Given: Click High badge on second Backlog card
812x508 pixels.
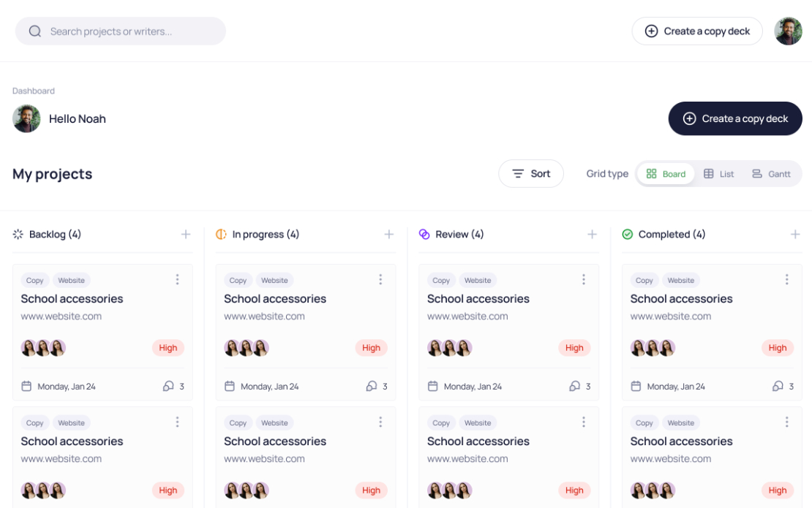Looking at the screenshot, I should (168, 490).
